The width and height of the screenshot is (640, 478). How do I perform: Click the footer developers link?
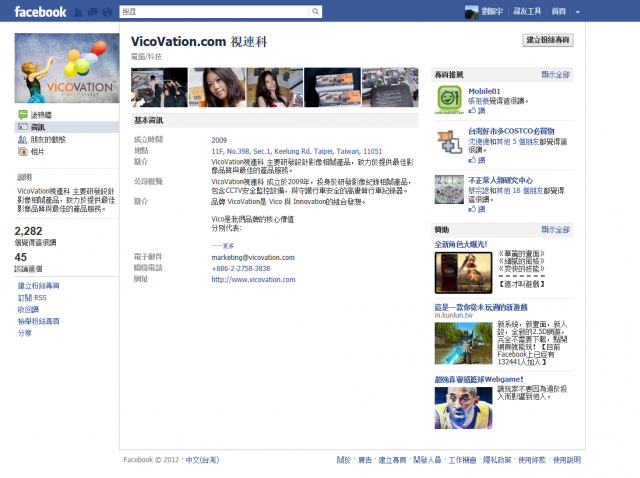click(427, 460)
